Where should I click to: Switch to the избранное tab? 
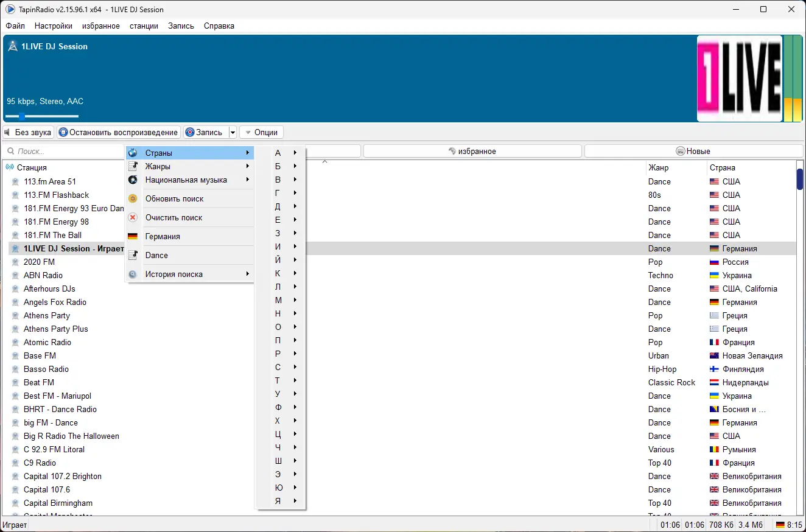point(472,151)
